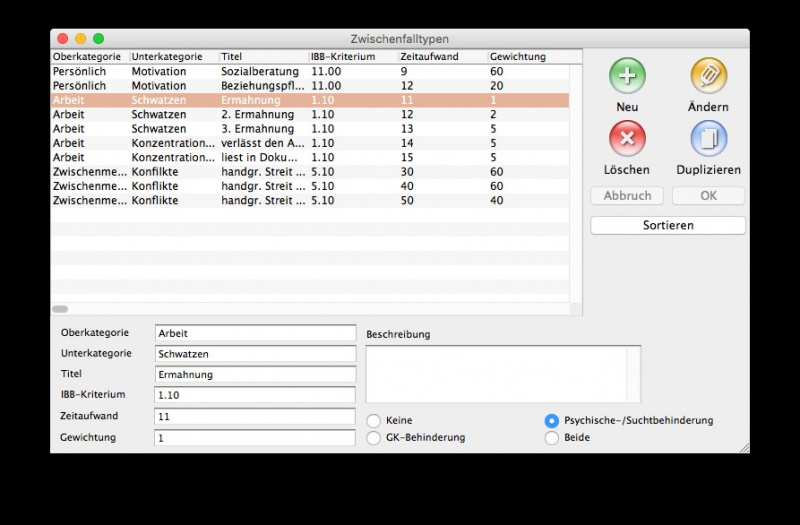Click inside the Beschreibung text area
This screenshot has width=800, height=525.
click(496, 374)
